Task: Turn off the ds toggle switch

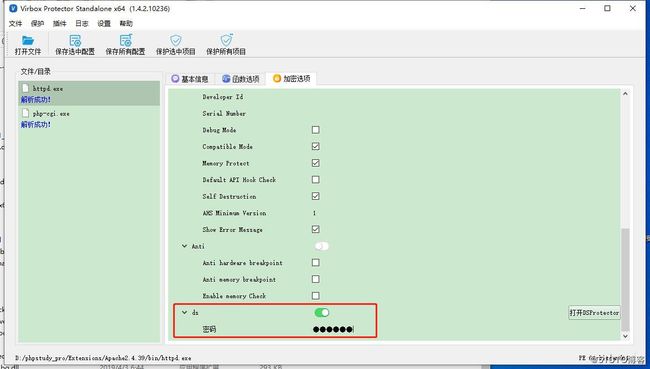Action: click(322, 313)
